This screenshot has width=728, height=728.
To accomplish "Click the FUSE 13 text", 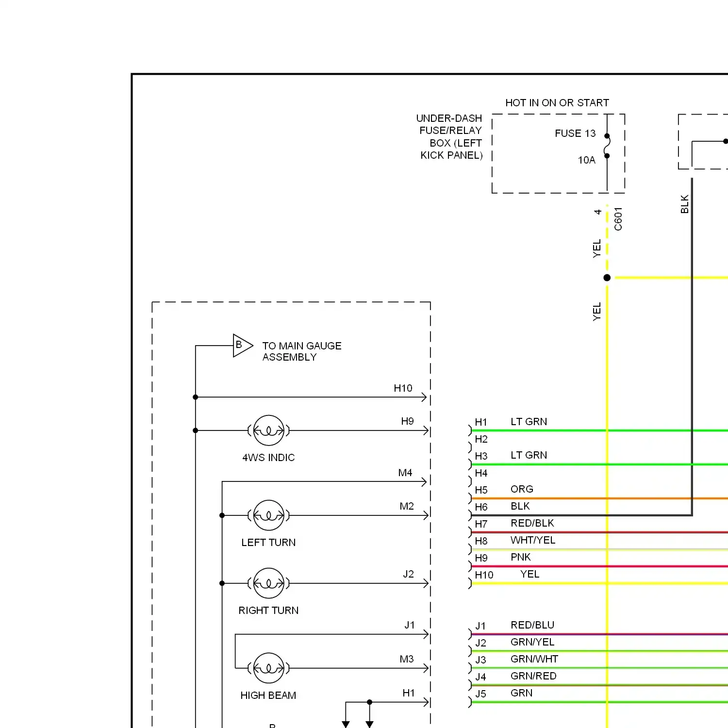I will [575, 133].
